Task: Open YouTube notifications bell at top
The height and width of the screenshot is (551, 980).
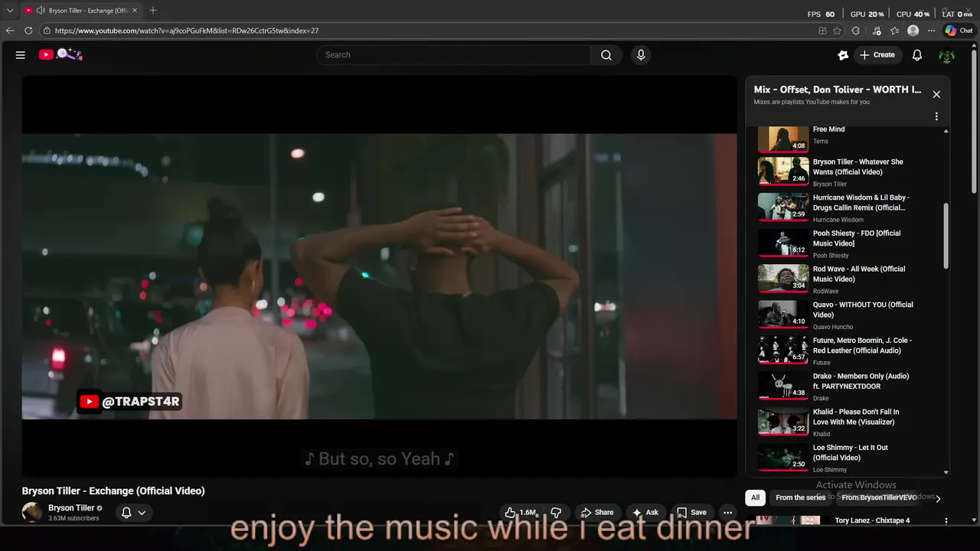Action: click(x=917, y=55)
